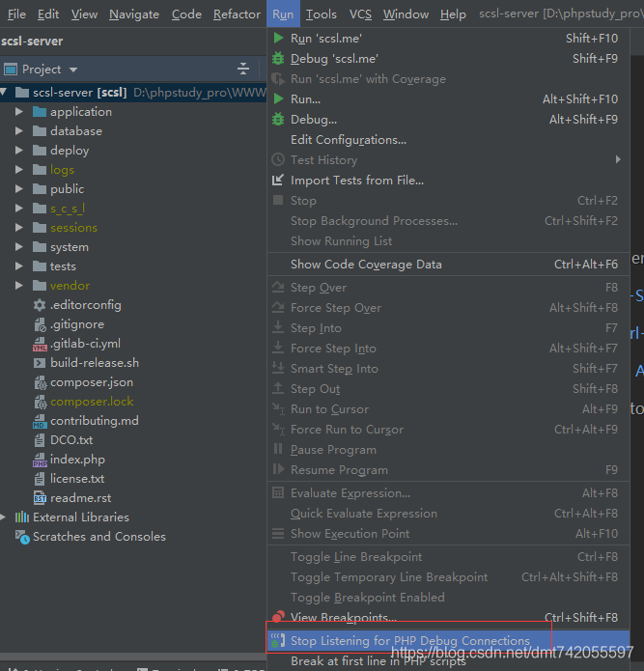Screen dimensions: 644x671
Task: Click the Debug 'scsl.me' bug icon
Action: click(278, 58)
